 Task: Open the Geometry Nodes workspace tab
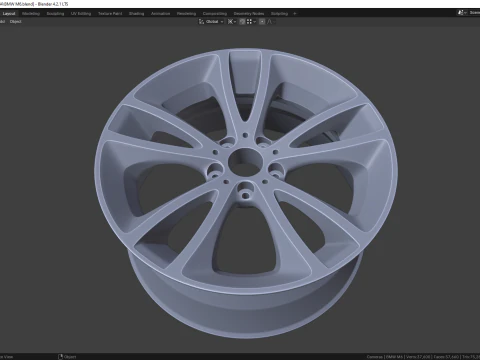(x=249, y=14)
